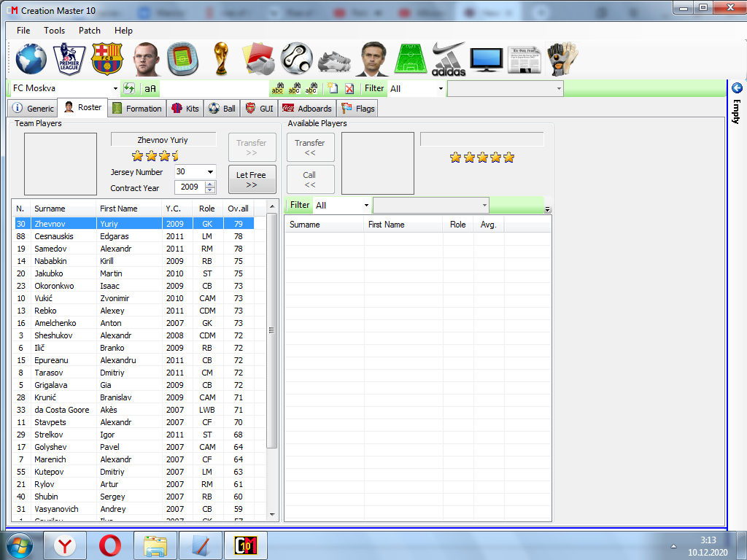This screenshot has height=560, width=747.
Task: Select player Cesnauskis in the roster list
Action: pyautogui.click(x=51, y=236)
